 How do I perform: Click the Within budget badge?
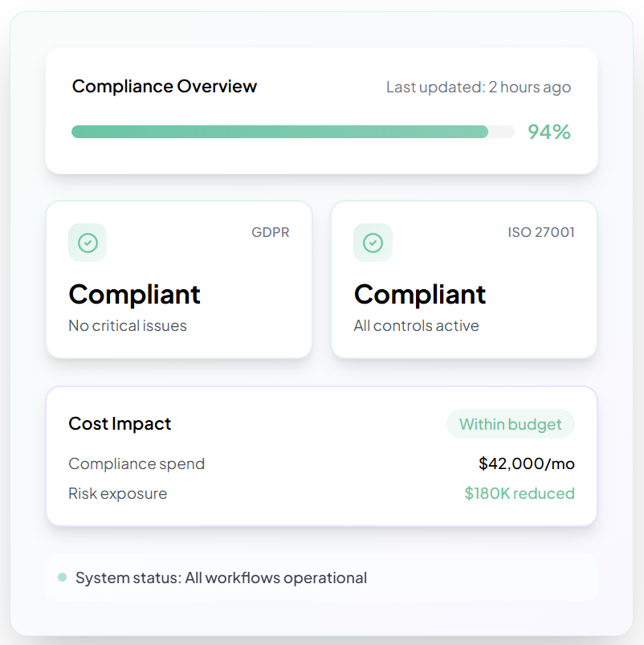point(510,424)
